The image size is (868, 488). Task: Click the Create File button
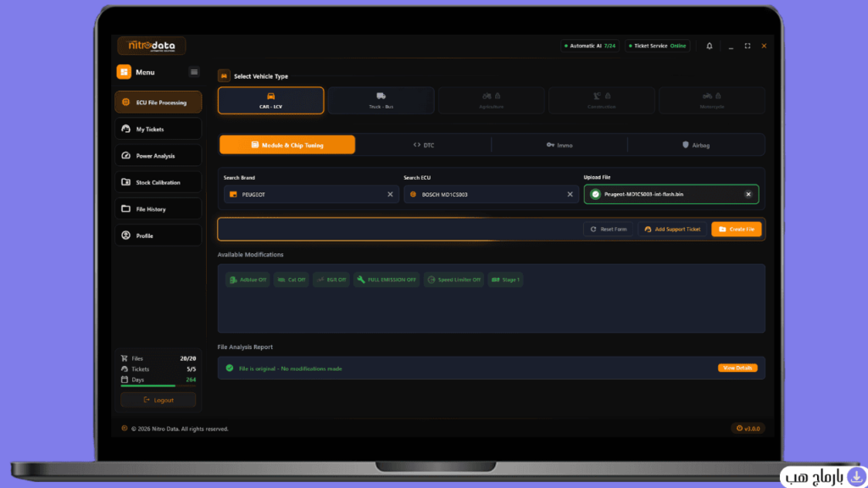pos(737,229)
